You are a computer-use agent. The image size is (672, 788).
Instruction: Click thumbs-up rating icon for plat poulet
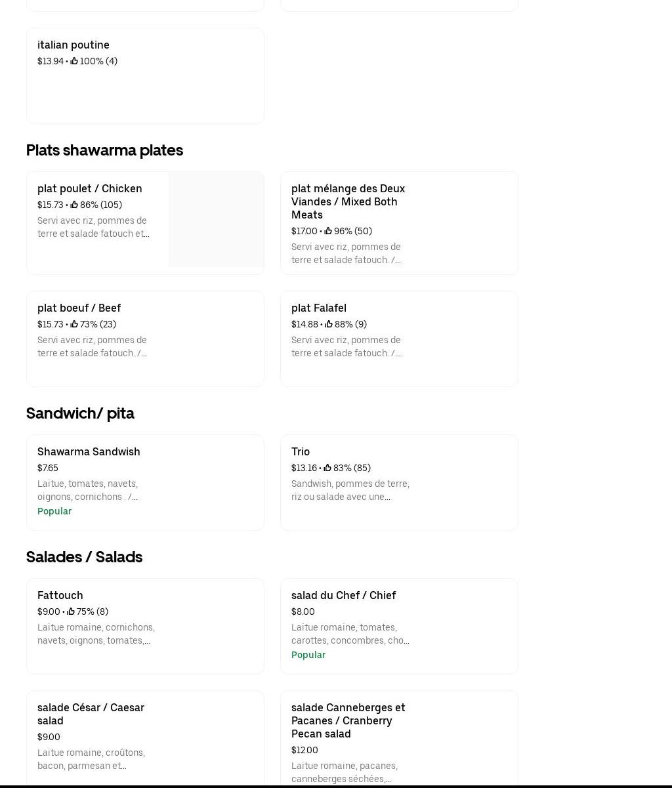[x=74, y=205]
